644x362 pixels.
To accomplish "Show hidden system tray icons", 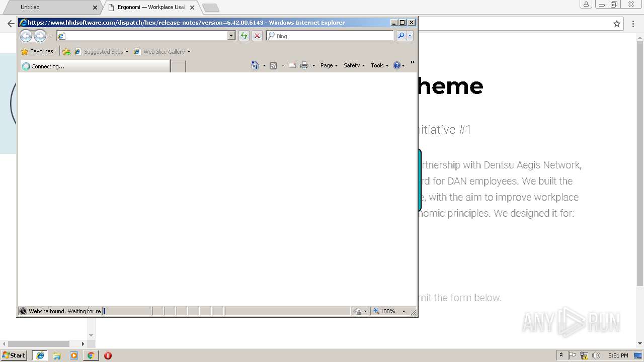I will click(x=561, y=355).
